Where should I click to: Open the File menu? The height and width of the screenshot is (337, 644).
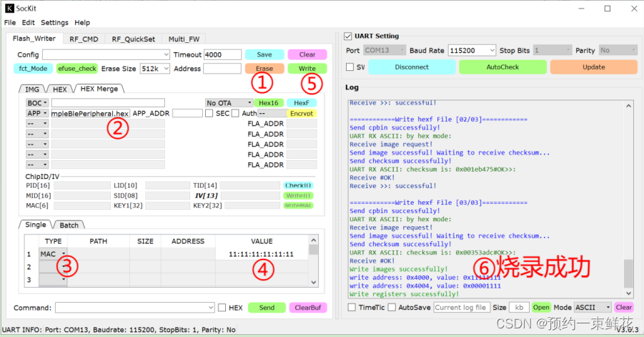10,23
